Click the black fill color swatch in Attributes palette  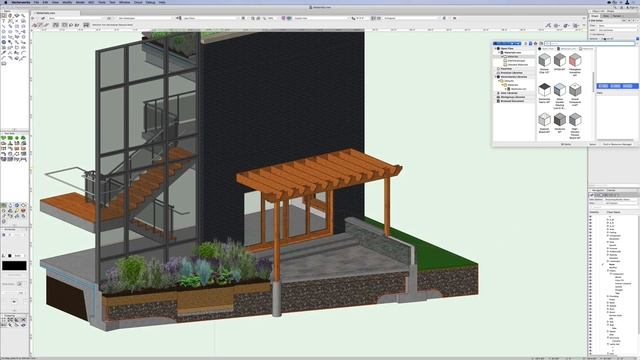pos(14,266)
